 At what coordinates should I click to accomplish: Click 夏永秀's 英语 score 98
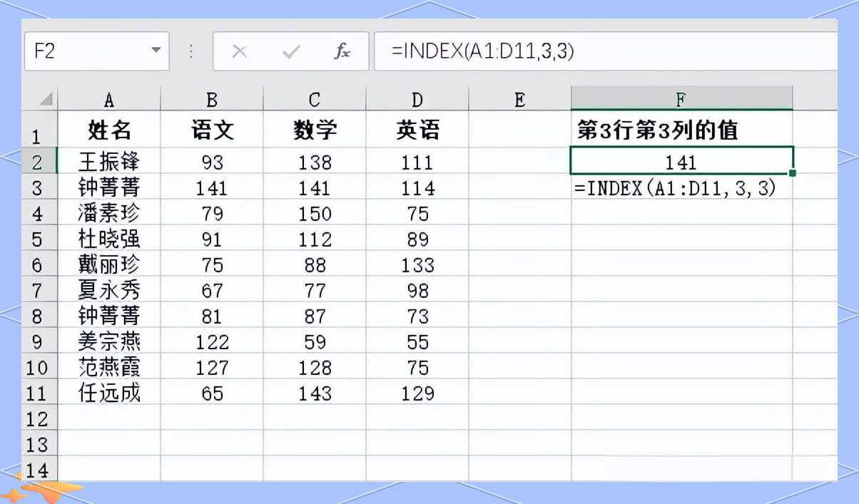pos(417,290)
